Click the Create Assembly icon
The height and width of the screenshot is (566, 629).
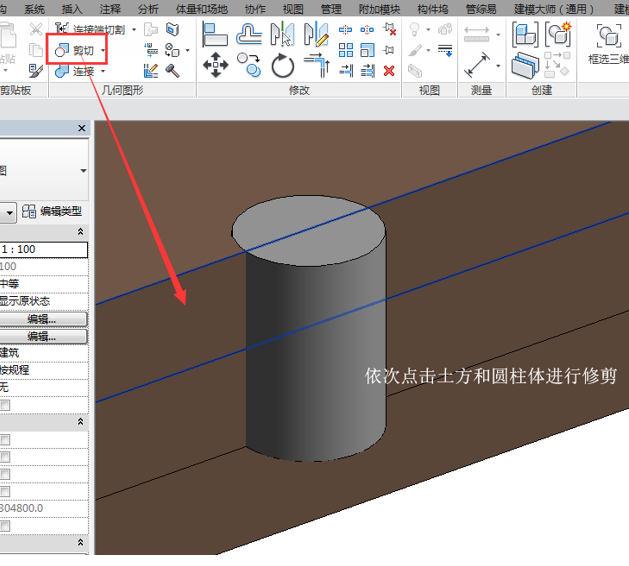[x=525, y=34]
